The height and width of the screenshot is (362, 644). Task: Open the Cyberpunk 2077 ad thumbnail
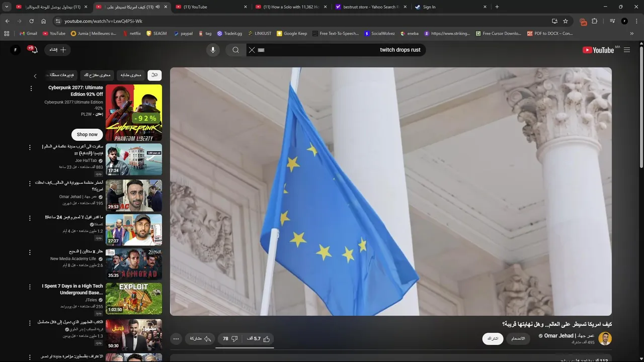[134, 113]
